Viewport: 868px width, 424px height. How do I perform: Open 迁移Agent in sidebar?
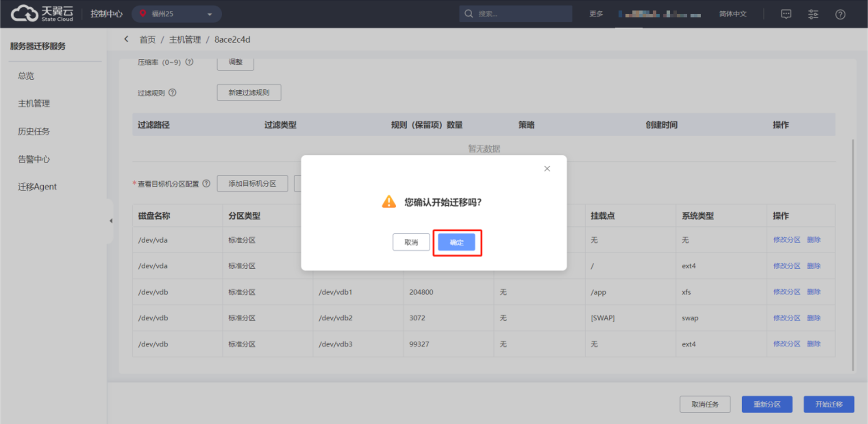click(x=37, y=186)
